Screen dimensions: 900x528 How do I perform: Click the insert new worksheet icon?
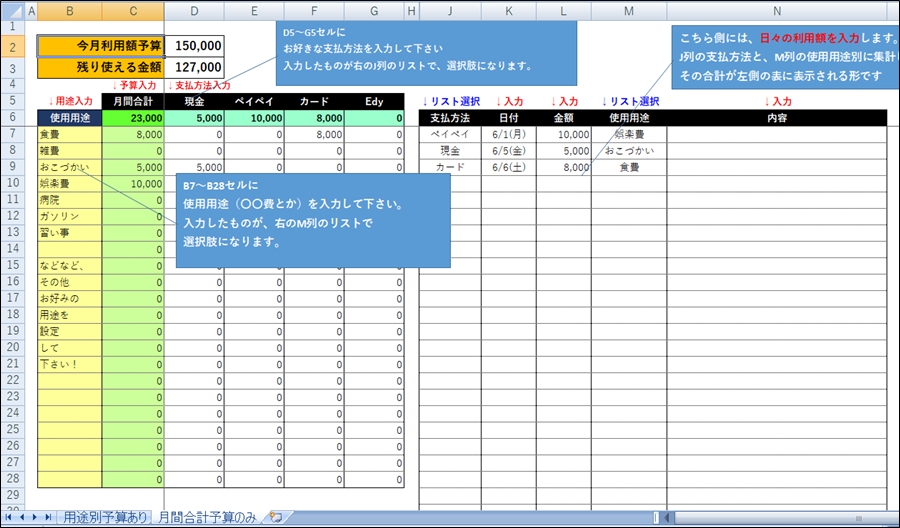pyautogui.click(x=276, y=517)
